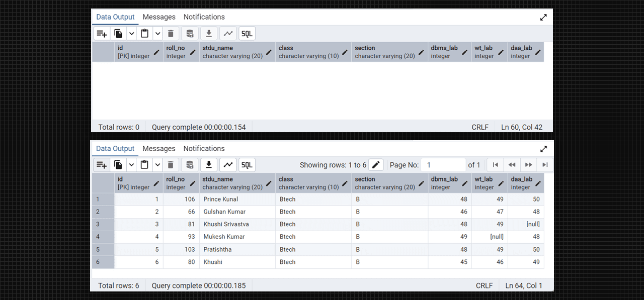Click Add row icon in six-row results panel
Viewport: 644px width, 300px height.
[x=102, y=165]
